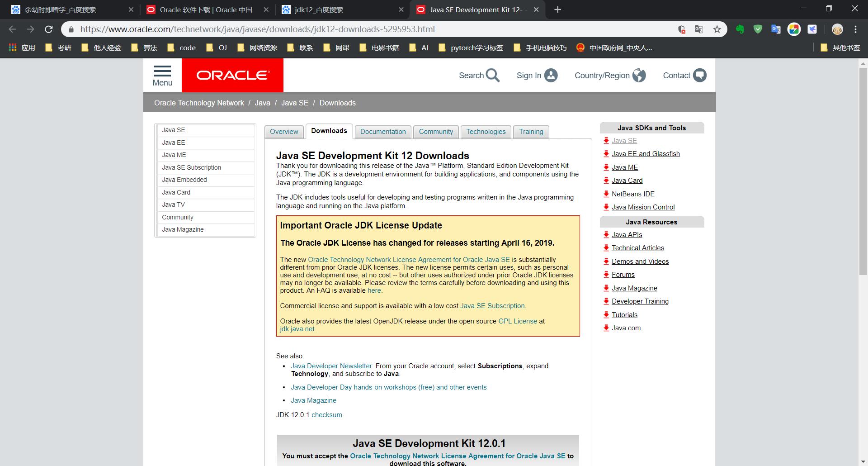Open the 网络资源 bookmark folder

click(x=257, y=48)
